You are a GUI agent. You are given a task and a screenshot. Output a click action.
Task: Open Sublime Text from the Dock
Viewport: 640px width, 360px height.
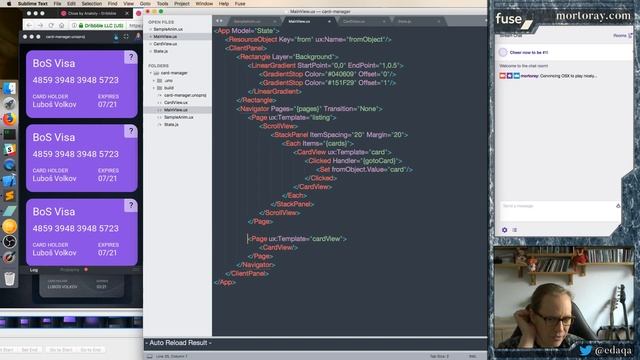(x=9, y=196)
